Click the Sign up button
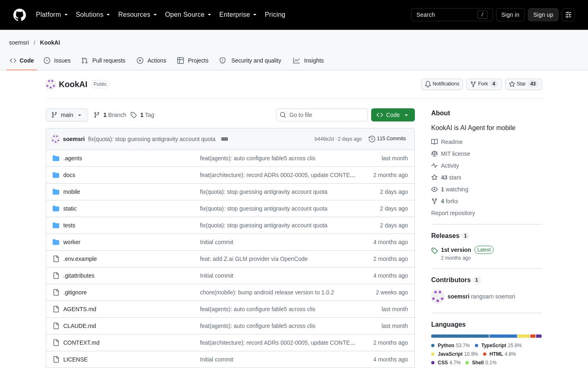Image resolution: width=588 pixels, height=368 pixels. (543, 15)
